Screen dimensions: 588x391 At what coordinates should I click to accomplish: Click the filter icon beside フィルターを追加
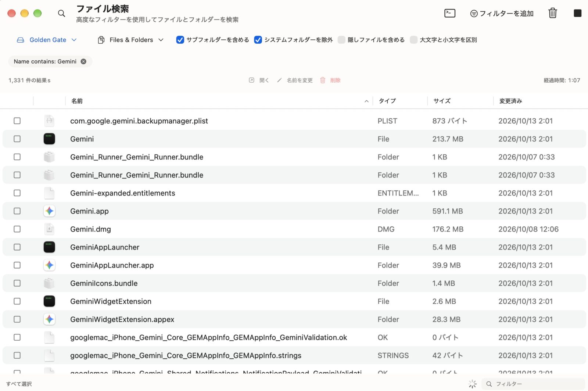pyautogui.click(x=474, y=14)
